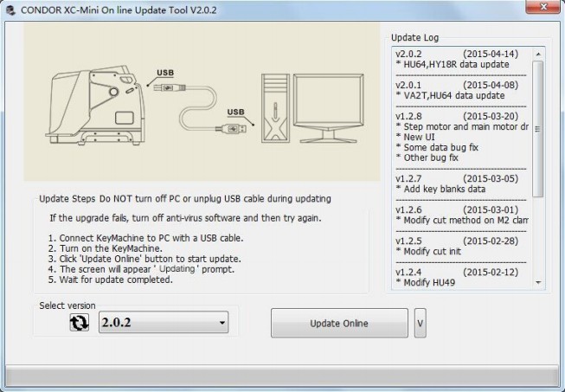Select the '* VA2T,HU64 data update' line
The height and width of the screenshot is (392, 565).
point(450,95)
